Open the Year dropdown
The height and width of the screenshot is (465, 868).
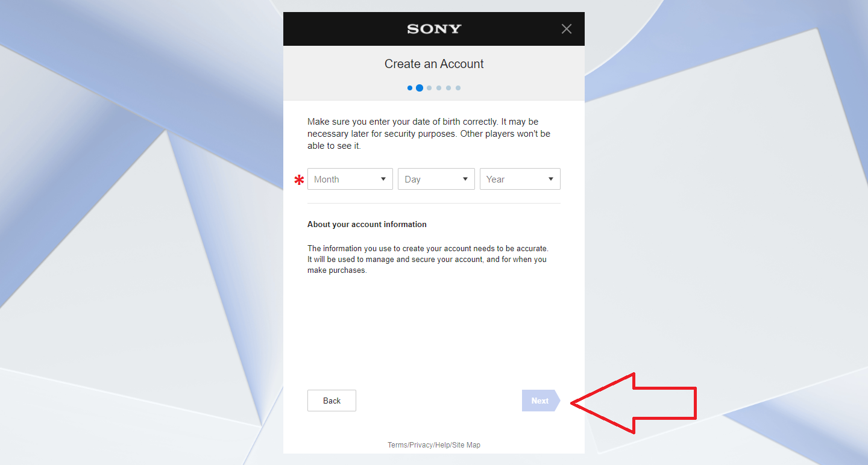click(x=520, y=179)
